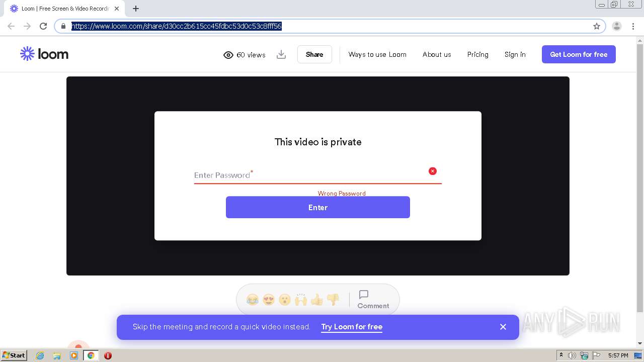React with thumbs down emoji
The width and height of the screenshot is (644, 362).
[333, 300]
